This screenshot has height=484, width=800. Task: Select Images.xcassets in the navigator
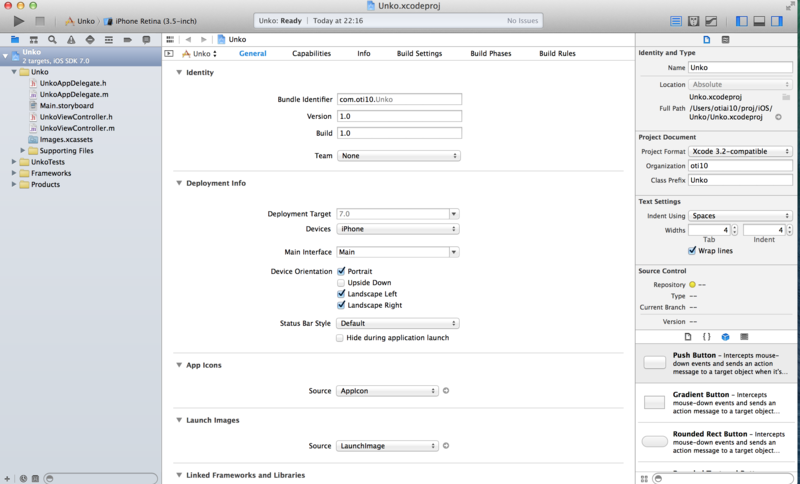(x=66, y=139)
